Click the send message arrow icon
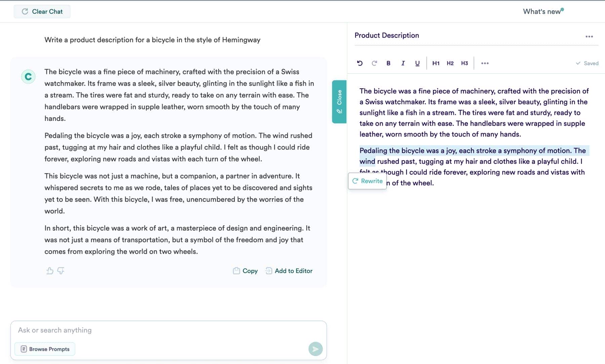Viewport: 605px width, 364px height. [x=315, y=349]
